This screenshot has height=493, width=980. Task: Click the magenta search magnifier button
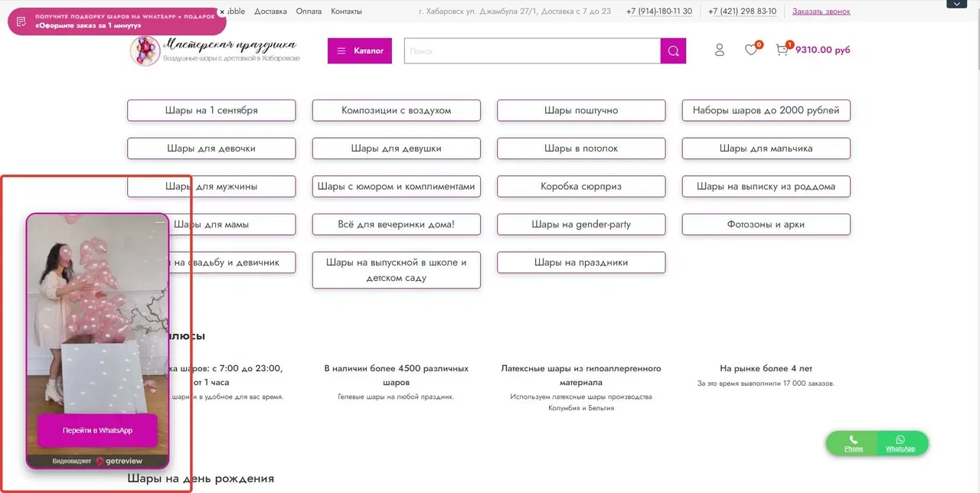coord(673,51)
